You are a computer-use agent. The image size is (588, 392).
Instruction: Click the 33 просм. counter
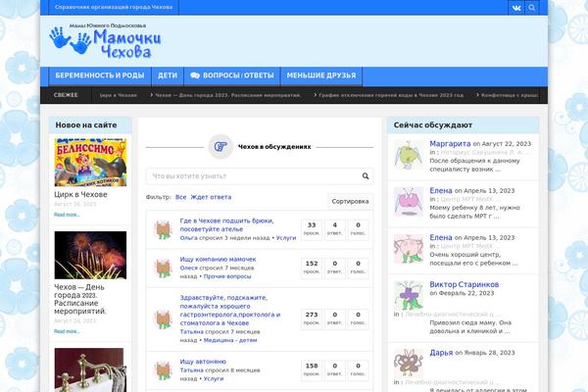coord(312,229)
